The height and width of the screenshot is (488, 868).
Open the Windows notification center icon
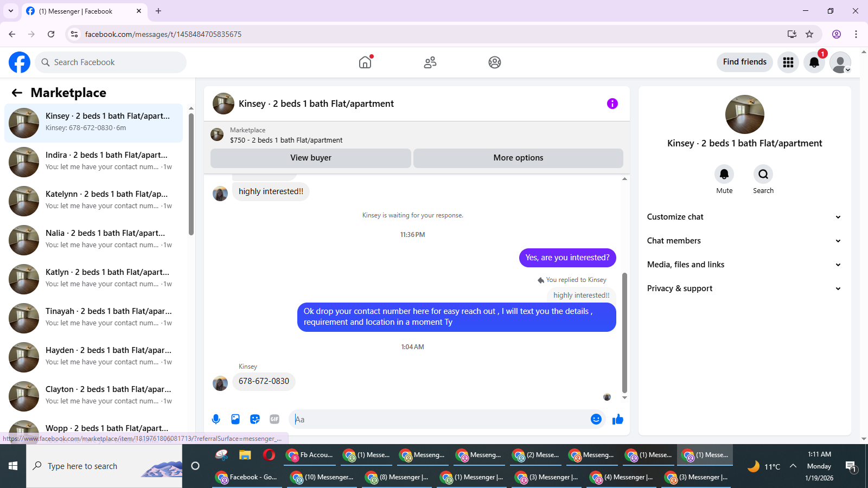click(x=851, y=466)
